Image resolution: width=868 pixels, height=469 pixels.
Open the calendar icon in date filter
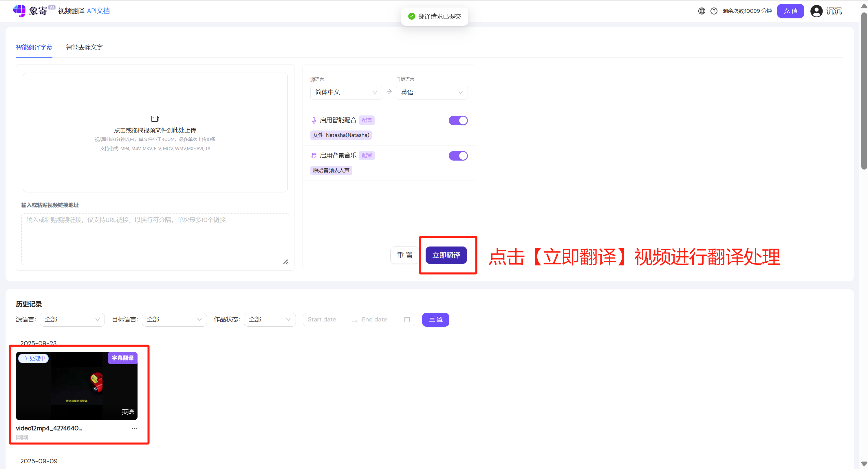pos(406,319)
